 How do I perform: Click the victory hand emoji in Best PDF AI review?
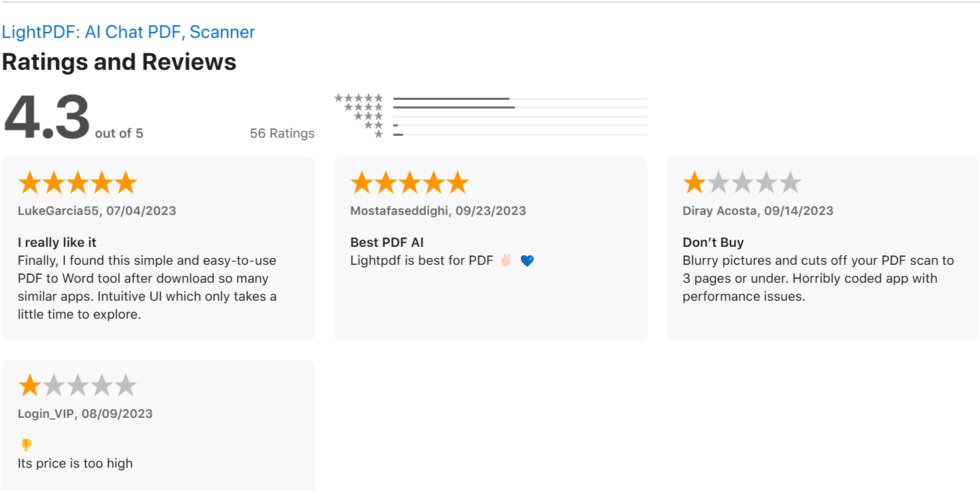(504, 260)
